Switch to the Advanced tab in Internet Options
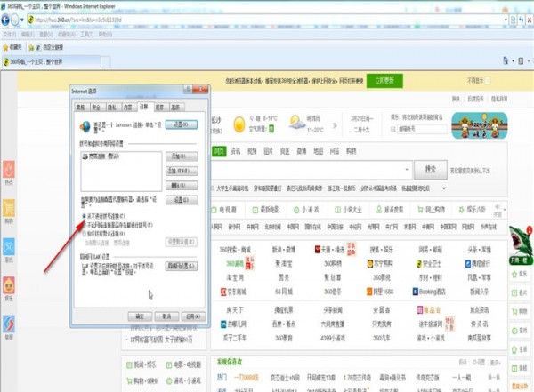Screen dimensions: 534x392 tap(175, 108)
